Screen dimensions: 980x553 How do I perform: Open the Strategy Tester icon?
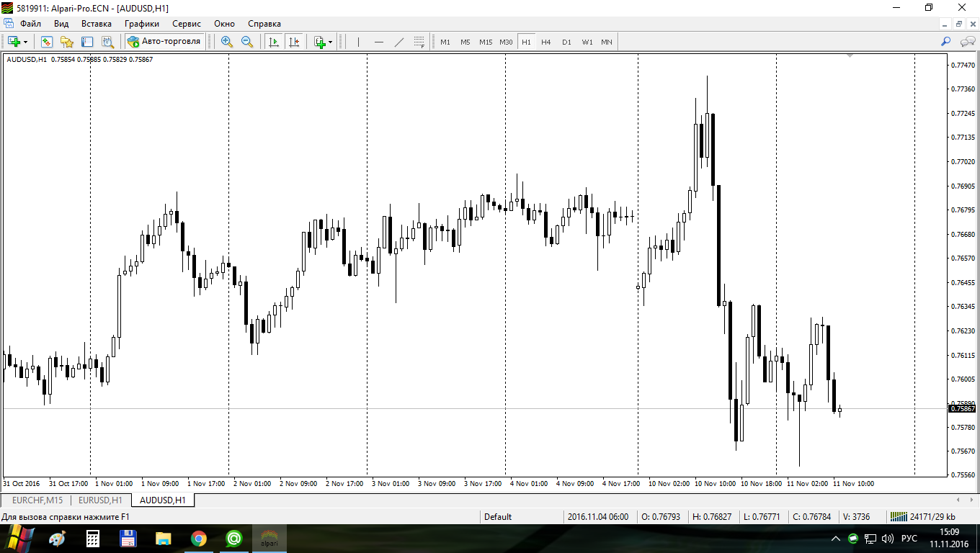point(107,42)
